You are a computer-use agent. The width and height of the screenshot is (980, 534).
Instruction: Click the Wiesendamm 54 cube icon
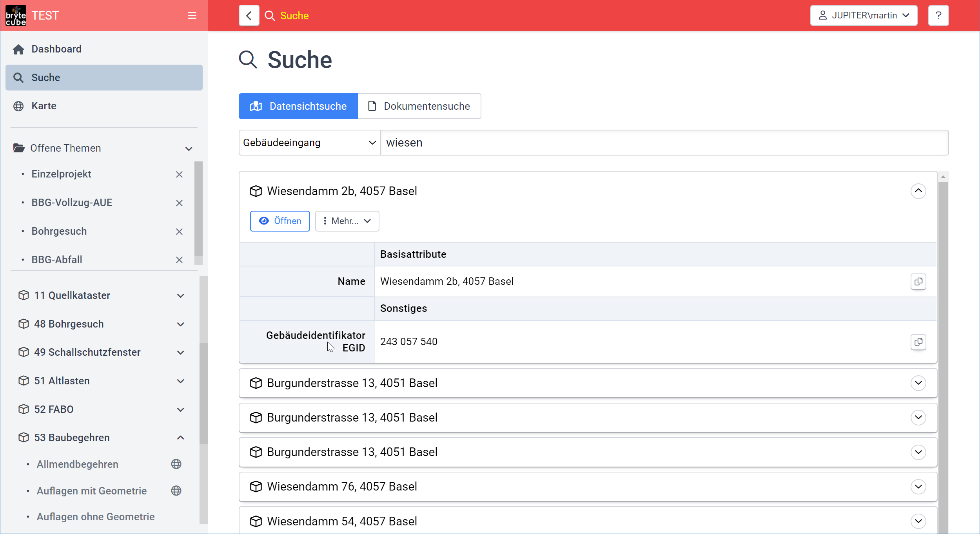(x=256, y=521)
